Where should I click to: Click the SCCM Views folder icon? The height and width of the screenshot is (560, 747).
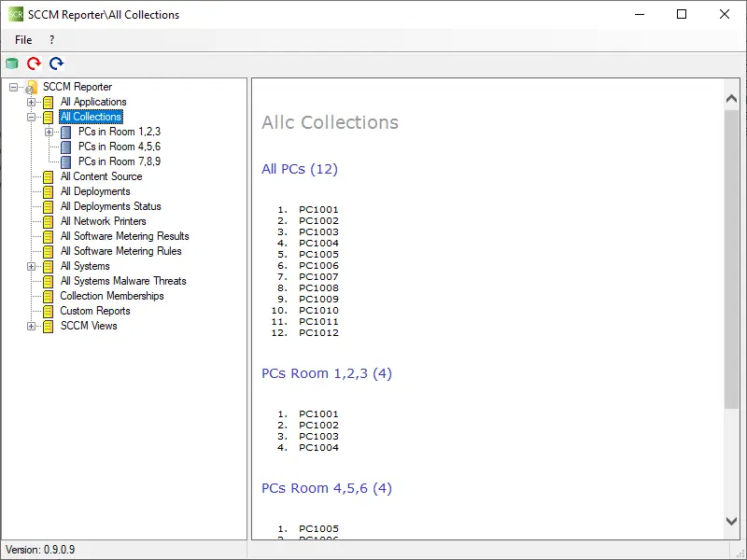[x=49, y=326]
